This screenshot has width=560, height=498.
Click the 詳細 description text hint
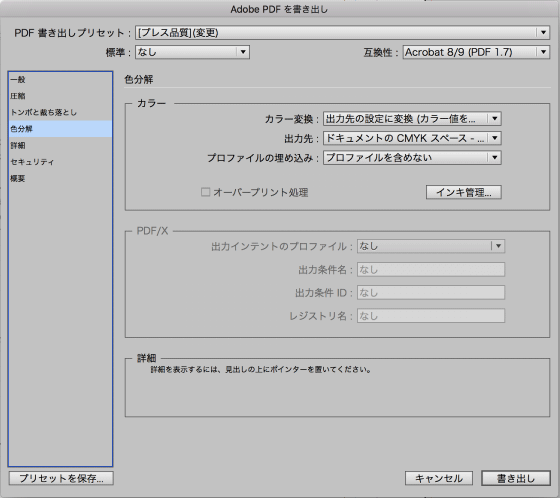tap(261, 369)
